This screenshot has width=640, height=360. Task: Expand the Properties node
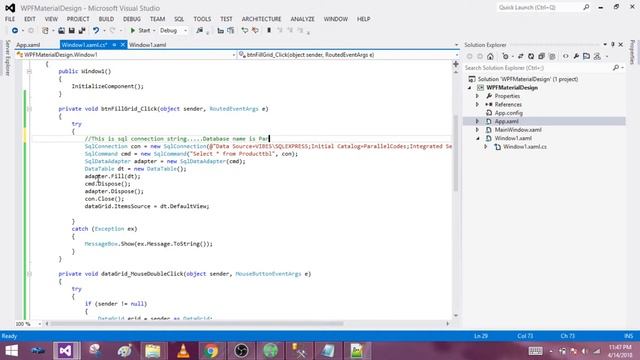[x=478, y=96]
